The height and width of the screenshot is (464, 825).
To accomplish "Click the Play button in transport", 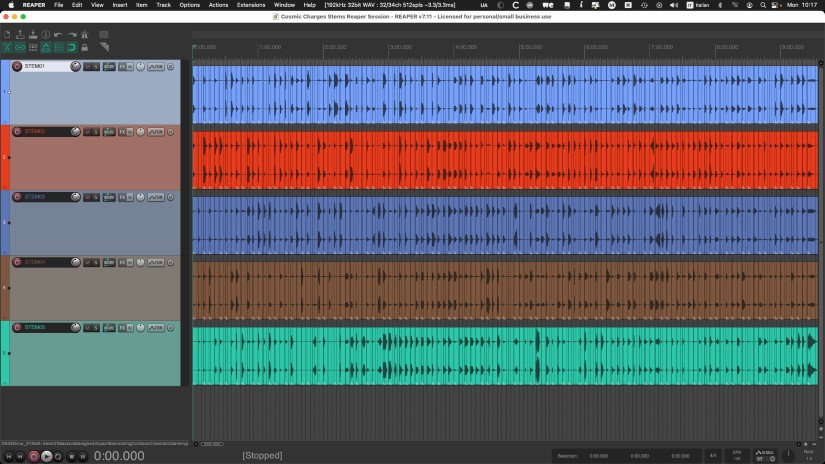I will 46,456.
